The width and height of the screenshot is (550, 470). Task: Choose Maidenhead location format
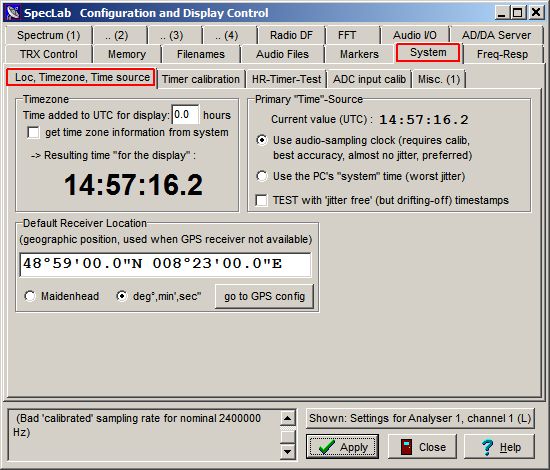30,296
